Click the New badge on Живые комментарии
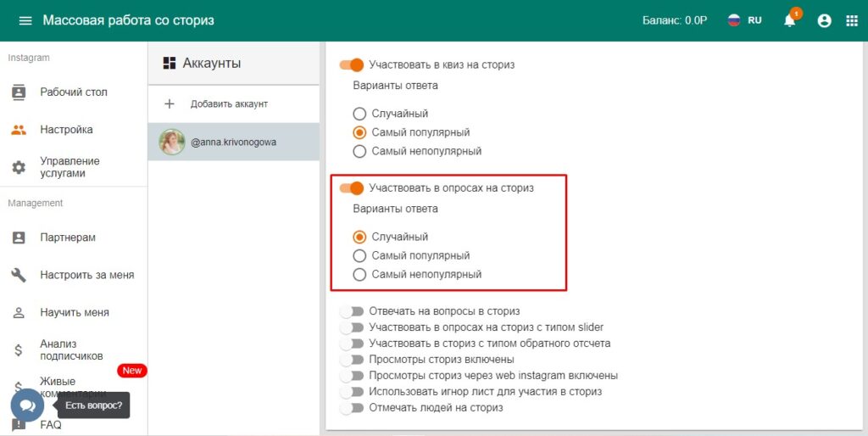This screenshot has height=436, width=868. pos(131,371)
